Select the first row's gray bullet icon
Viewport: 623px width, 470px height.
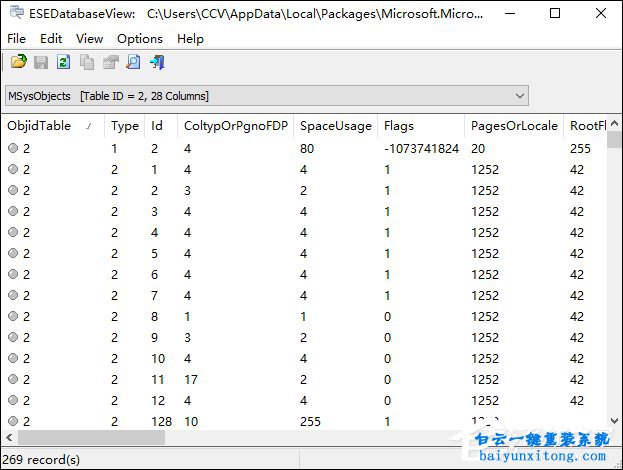coord(13,148)
